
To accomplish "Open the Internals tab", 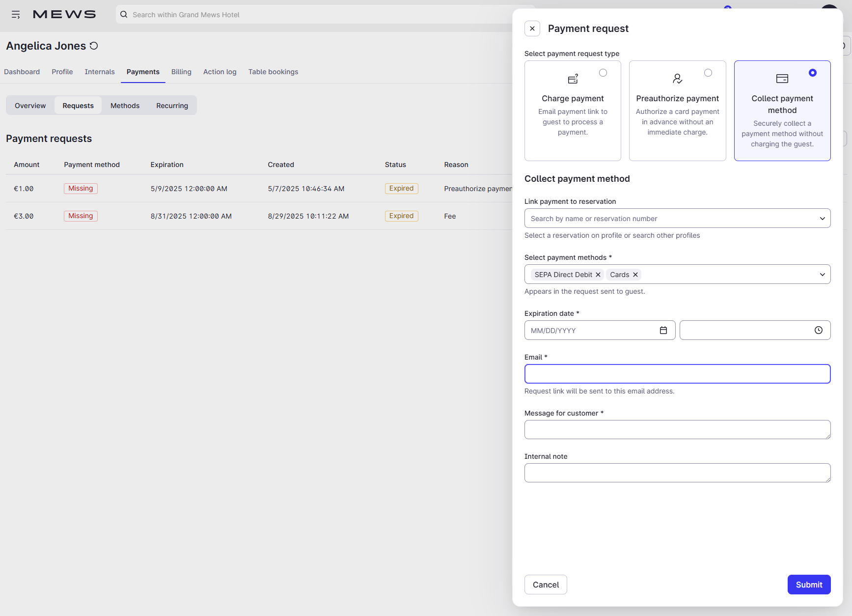I will (100, 72).
